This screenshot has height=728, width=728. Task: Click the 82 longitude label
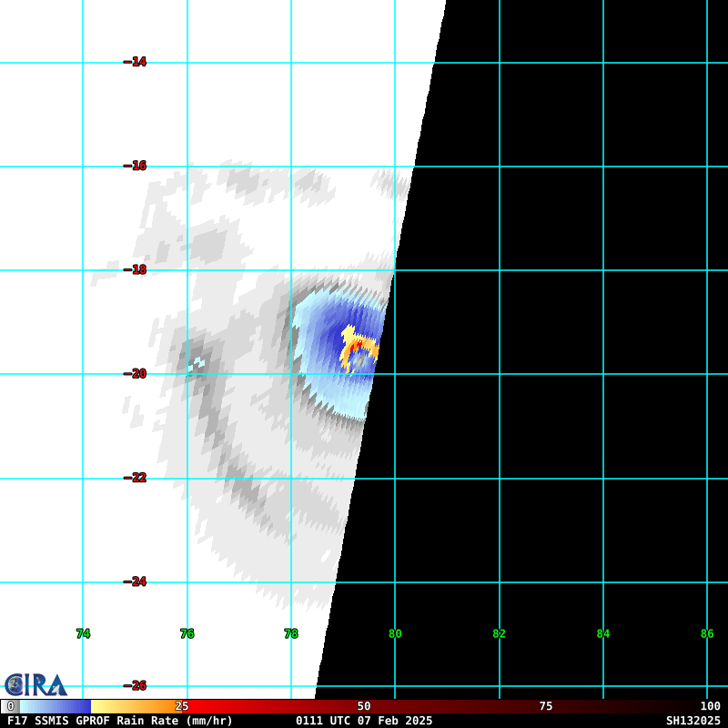tap(499, 633)
